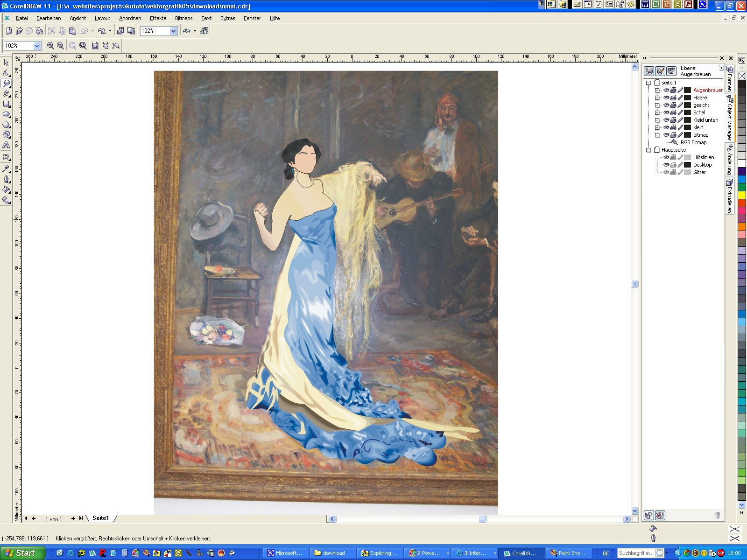The width and height of the screenshot is (747, 560).
Task: Toggle visibility of the gesicht layer
Action: [x=666, y=105]
